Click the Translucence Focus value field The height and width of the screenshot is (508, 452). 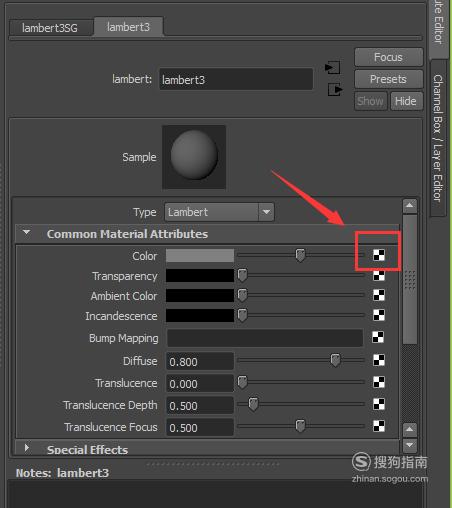click(200, 427)
